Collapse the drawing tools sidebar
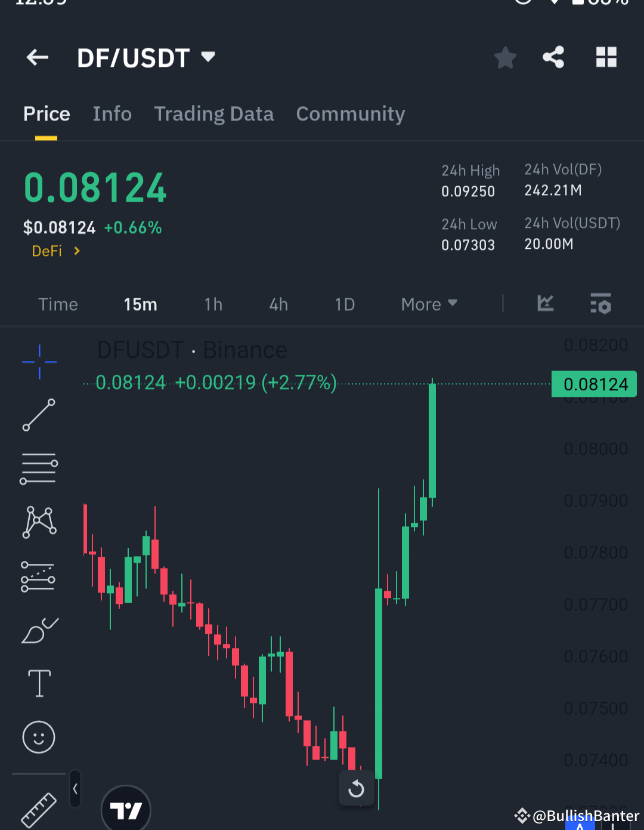Viewport: 644px width, 830px height. click(x=75, y=788)
